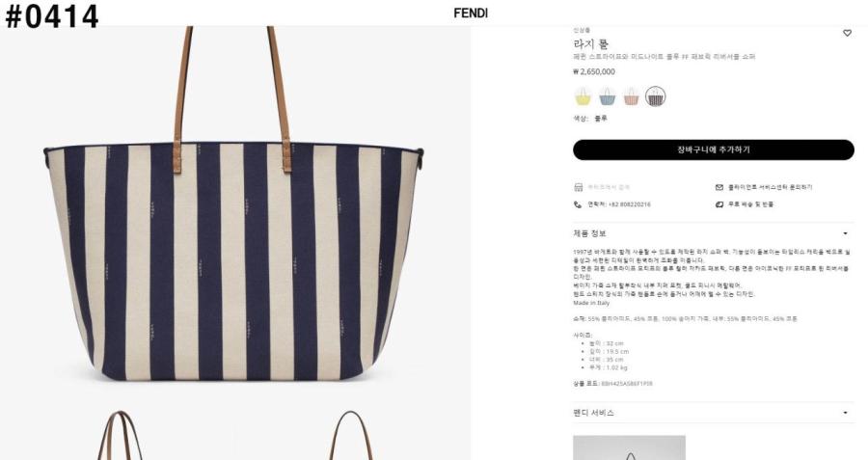This screenshot has width=868, height=460.
Task: Open gray thumbnail below 펜디 서비스
Action: coord(630,447)
